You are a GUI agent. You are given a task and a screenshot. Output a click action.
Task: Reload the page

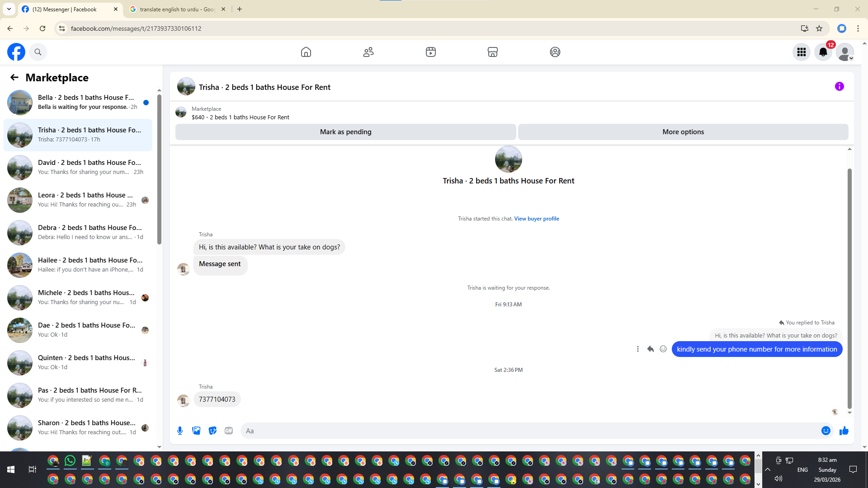click(x=42, y=28)
